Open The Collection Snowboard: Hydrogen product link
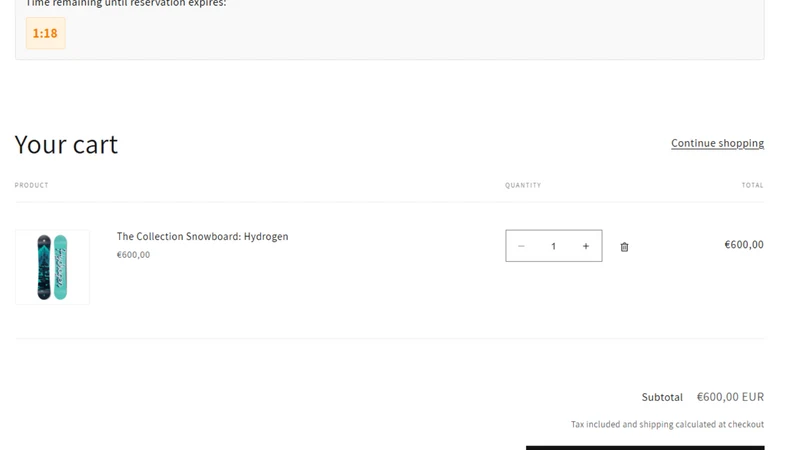This screenshot has width=800, height=450. point(203,236)
